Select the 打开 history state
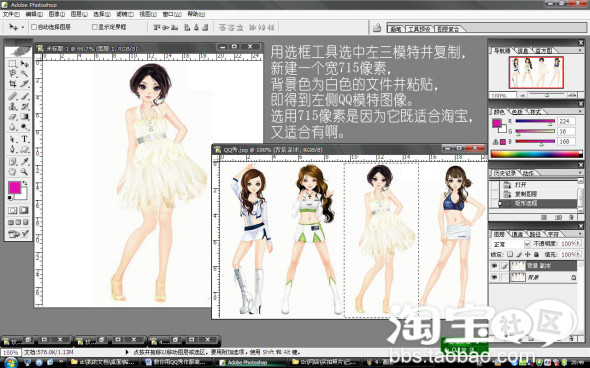This screenshot has height=368, width=590. point(521,185)
